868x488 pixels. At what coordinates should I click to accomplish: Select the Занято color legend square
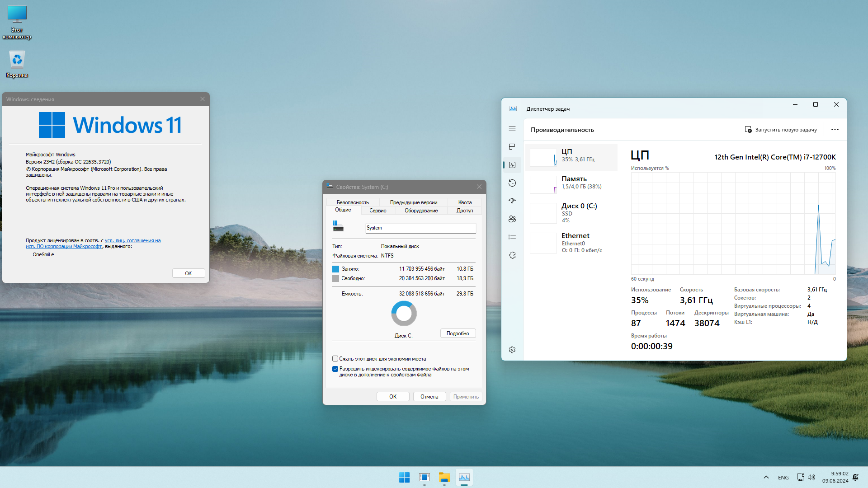pyautogui.click(x=335, y=269)
